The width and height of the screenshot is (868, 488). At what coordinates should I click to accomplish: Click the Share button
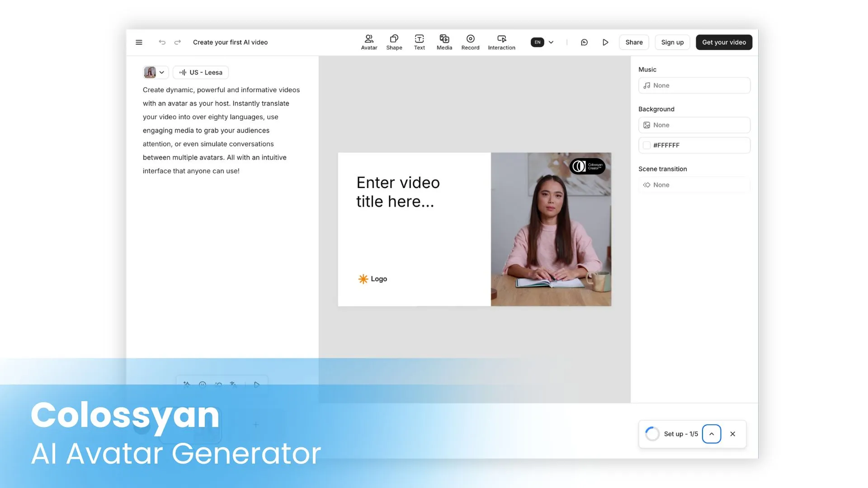pos(634,42)
